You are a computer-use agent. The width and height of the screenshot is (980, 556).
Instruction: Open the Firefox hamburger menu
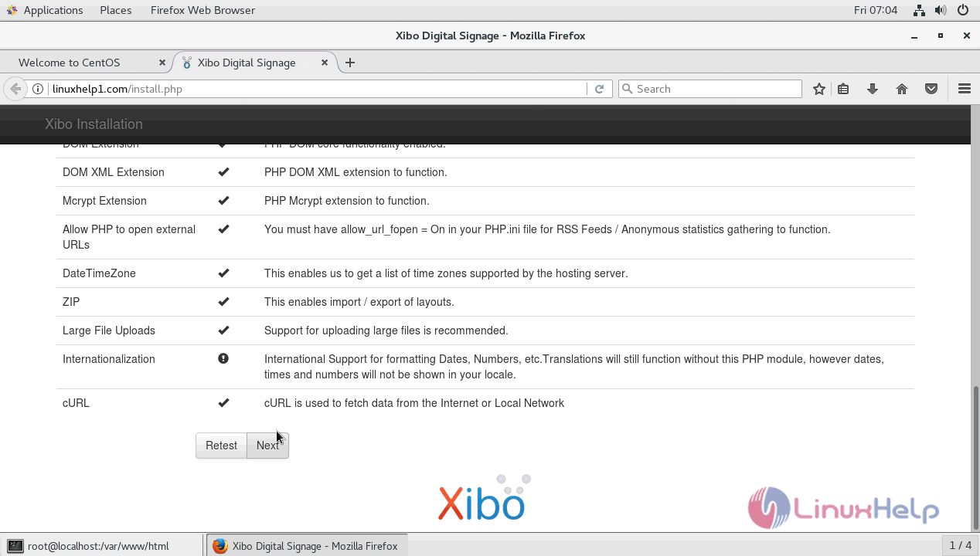point(965,89)
